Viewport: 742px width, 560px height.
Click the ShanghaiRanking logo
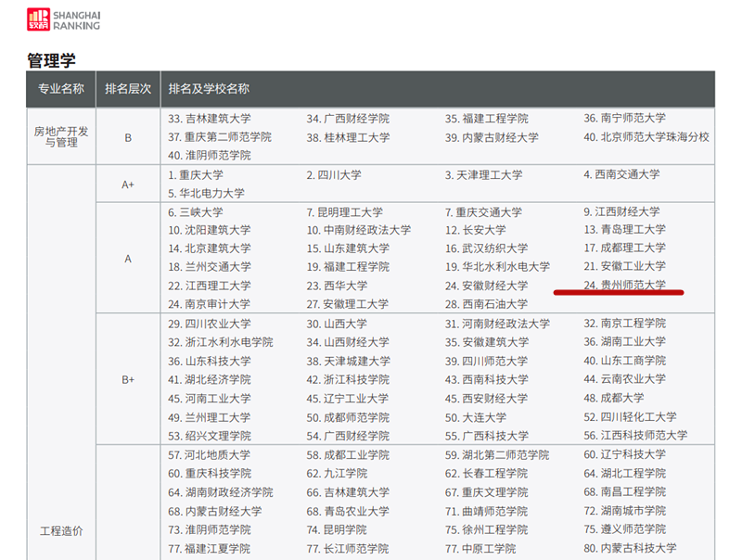[63, 19]
